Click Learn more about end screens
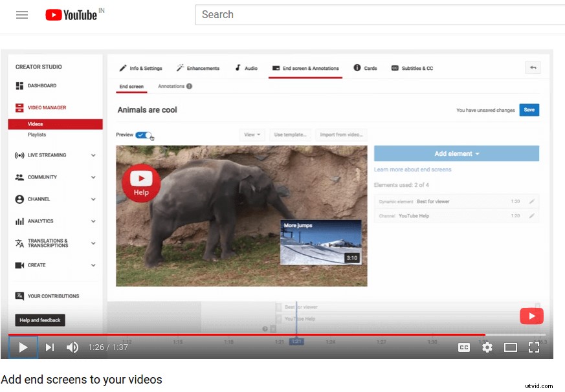 [x=412, y=169]
